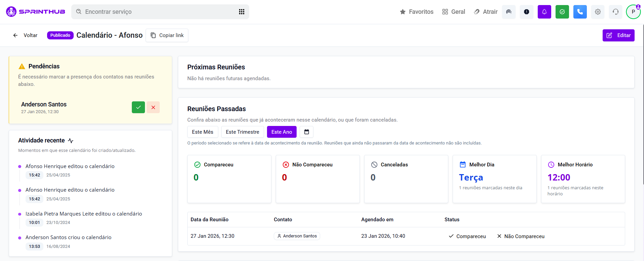The width and height of the screenshot is (644, 261).
Task: Click the black alert exclamation icon
Action: (526, 12)
